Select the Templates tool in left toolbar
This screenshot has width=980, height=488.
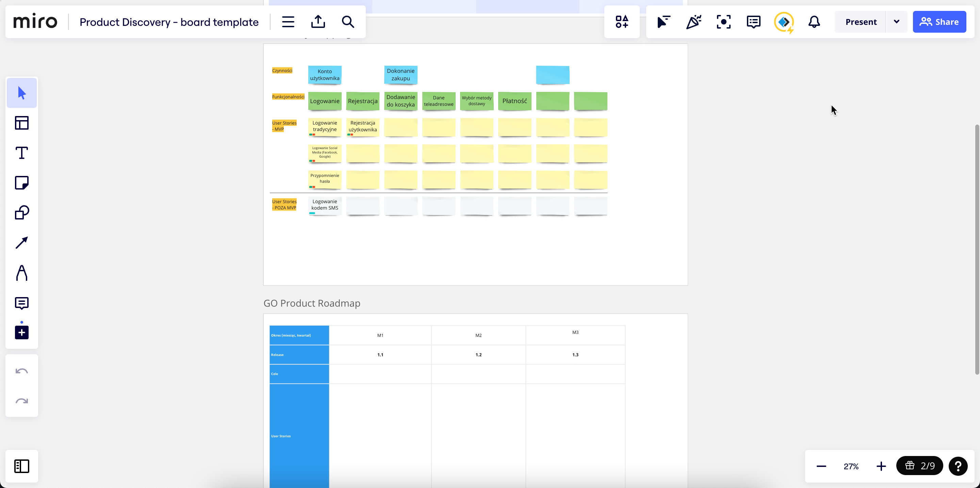click(x=22, y=123)
